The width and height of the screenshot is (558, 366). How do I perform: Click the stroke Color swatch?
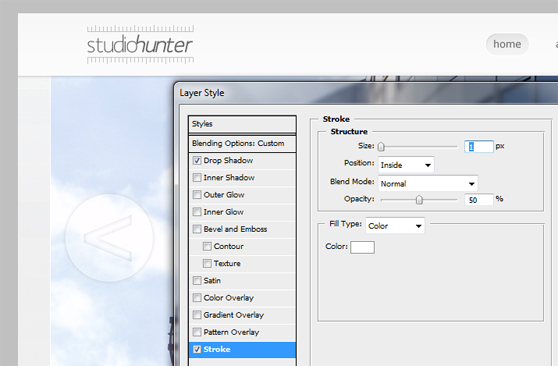[362, 247]
